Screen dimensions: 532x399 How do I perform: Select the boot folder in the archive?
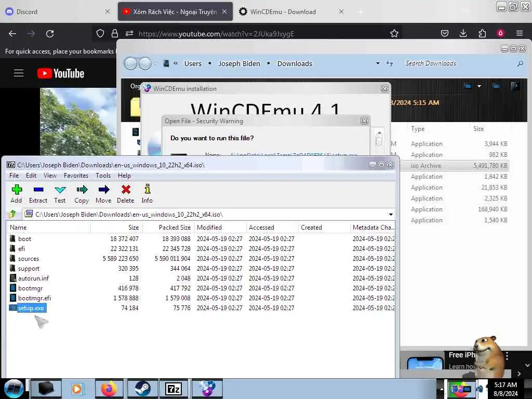24,239
